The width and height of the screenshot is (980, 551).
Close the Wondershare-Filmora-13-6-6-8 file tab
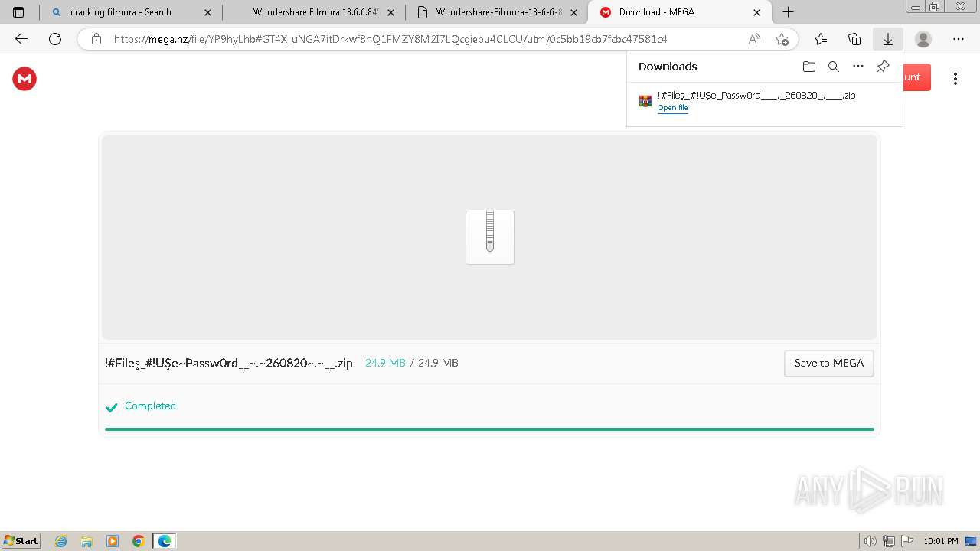coord(574,12)
